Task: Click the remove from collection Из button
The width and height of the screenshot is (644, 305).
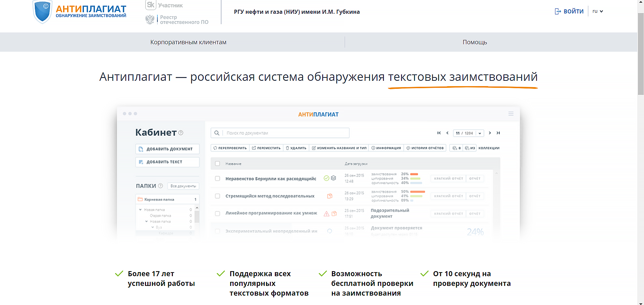Action: coord(470,148)
